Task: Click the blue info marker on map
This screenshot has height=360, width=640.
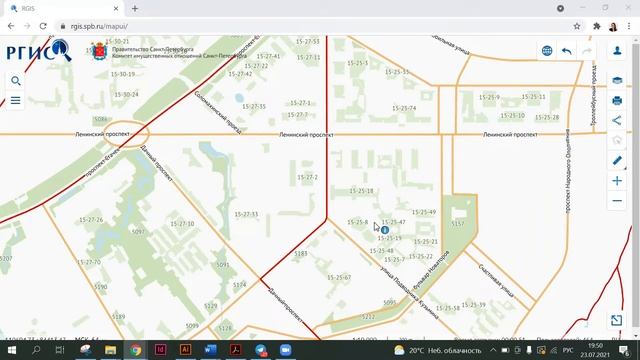Action: 384,230
